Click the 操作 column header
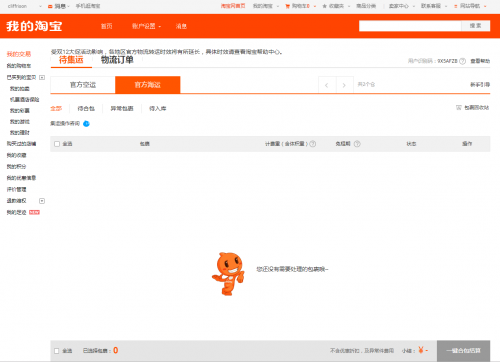The width and height of the screenshot is (500, 362). click(467, 144)
